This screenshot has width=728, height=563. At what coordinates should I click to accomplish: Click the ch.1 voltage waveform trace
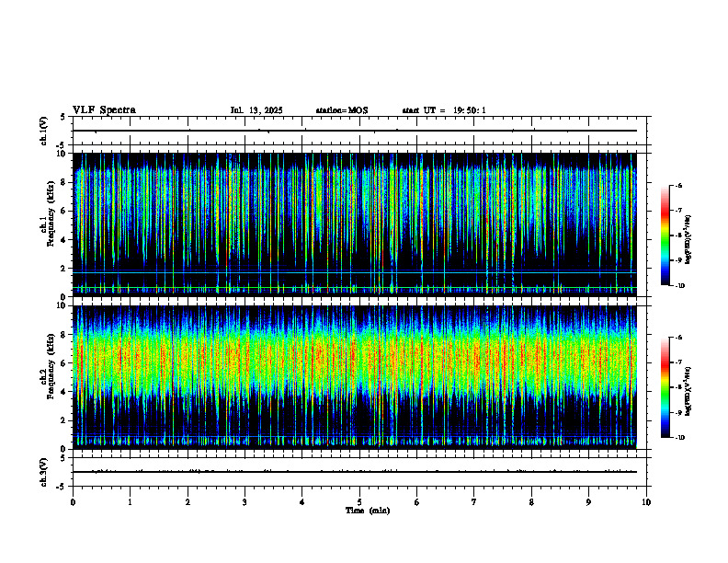pos(355,131)
